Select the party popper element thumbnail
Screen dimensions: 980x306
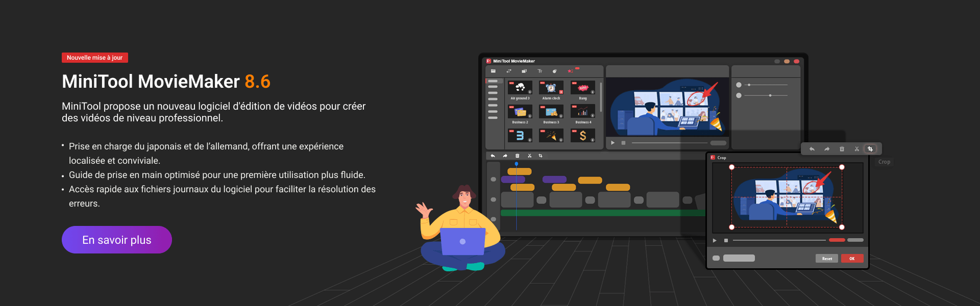click(551, 136)
